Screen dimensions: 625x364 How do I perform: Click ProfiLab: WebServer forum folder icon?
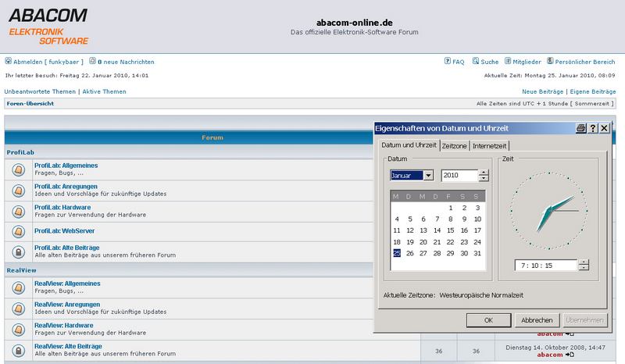[x=18, y=231]
